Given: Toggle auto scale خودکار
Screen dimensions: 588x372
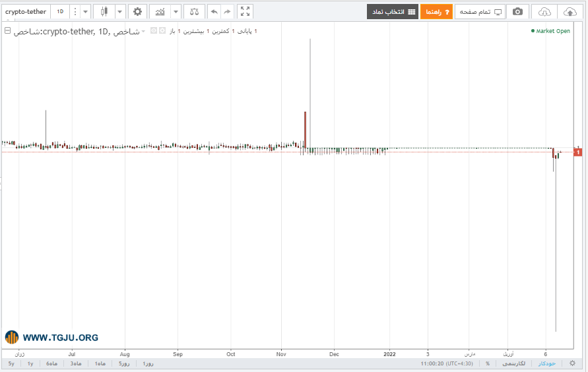Looking at the screenshot, I should coord(547,363).
